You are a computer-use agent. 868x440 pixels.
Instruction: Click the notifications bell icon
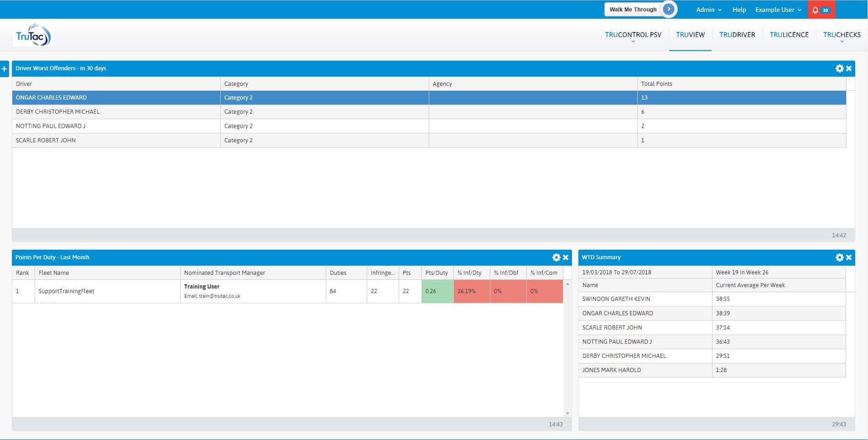816,10
